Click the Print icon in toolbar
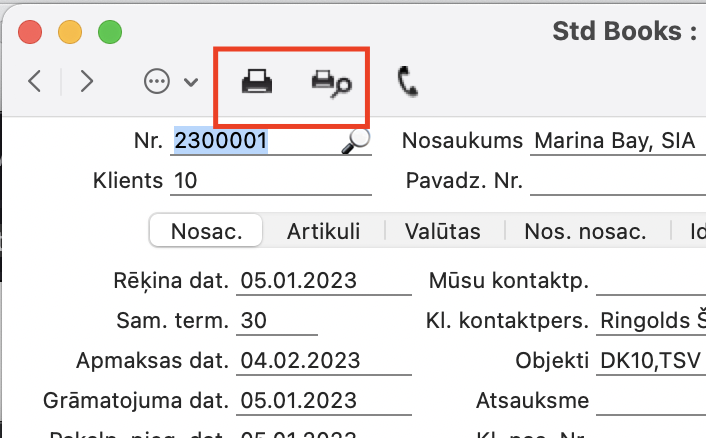Screen dimensions: 706x438 [x=257, y=82]
